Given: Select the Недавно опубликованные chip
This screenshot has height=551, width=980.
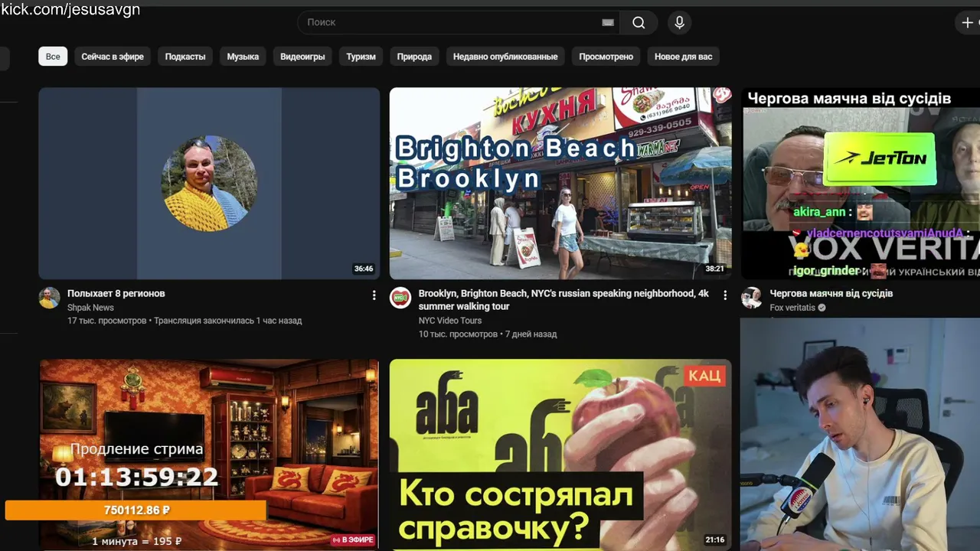Looking at the screenshot, I should click(505, 57).
